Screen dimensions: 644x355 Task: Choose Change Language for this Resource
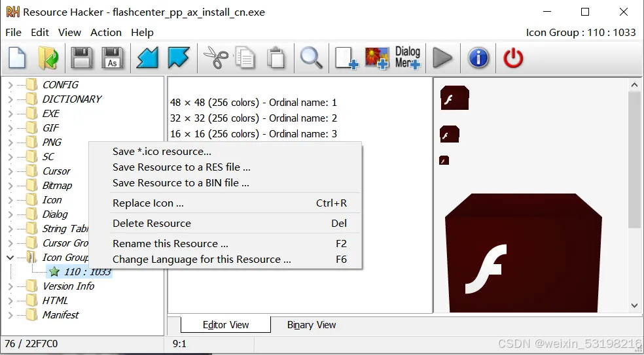click(225, 260)
